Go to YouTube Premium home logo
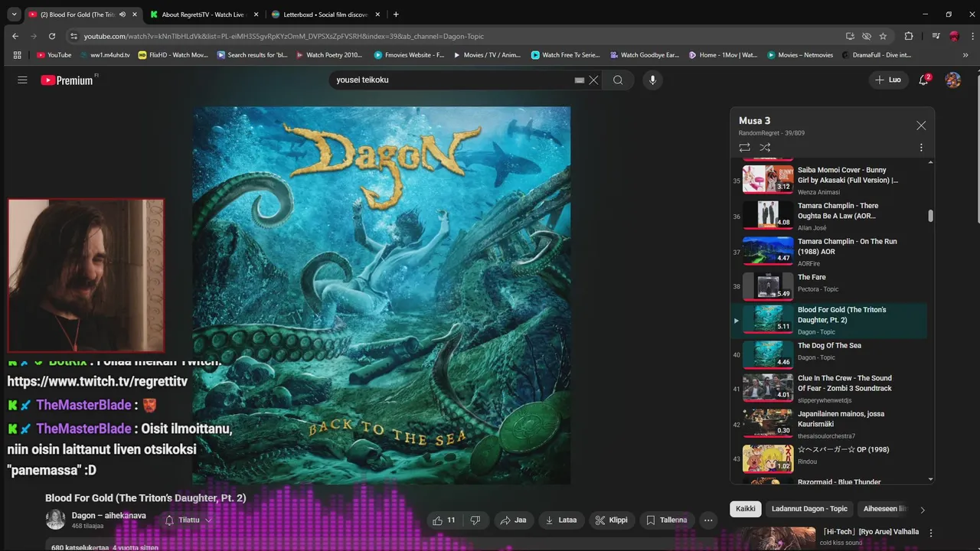980x551 pixels. tap(68, 80)
